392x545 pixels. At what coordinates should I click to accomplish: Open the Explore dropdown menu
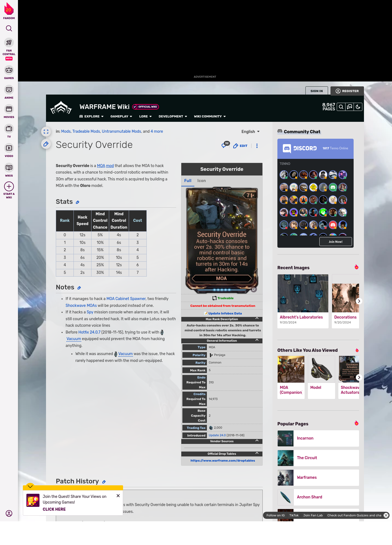[x=91, y=116]
